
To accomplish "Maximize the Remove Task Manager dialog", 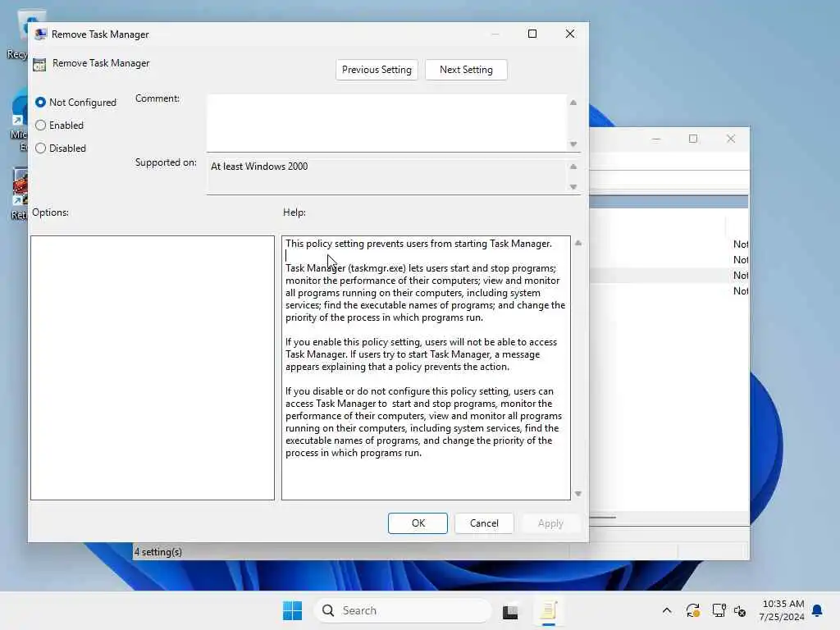I will 532,34.
